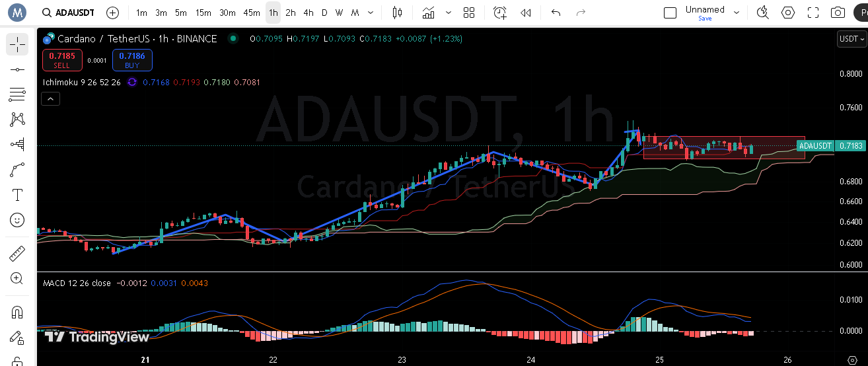
Task: Open the pattern drawing tools
Action: [17, 120]
